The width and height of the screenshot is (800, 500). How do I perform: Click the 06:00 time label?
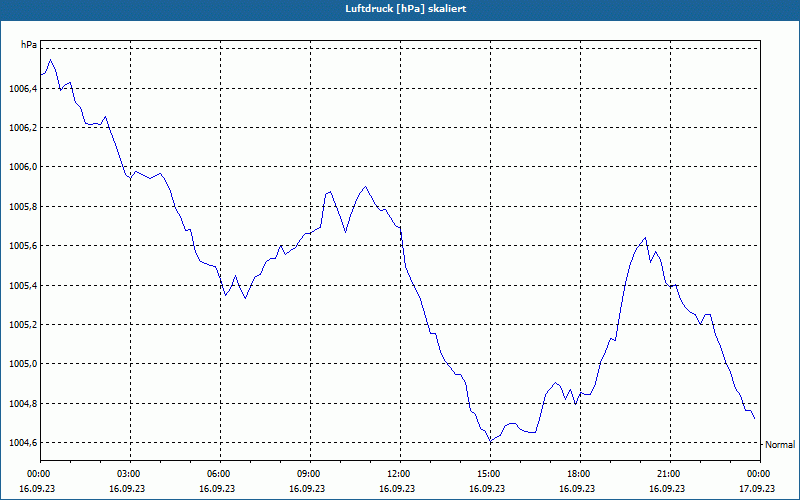[220, 474]
